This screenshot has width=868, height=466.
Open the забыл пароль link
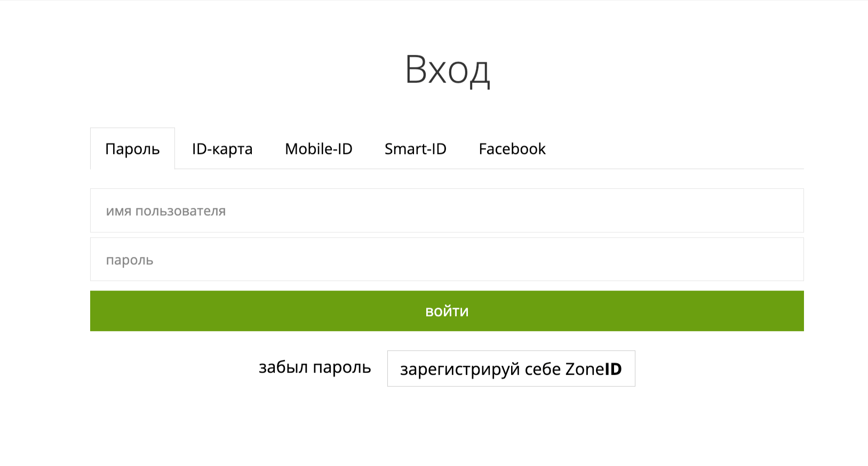pos(315,367)
